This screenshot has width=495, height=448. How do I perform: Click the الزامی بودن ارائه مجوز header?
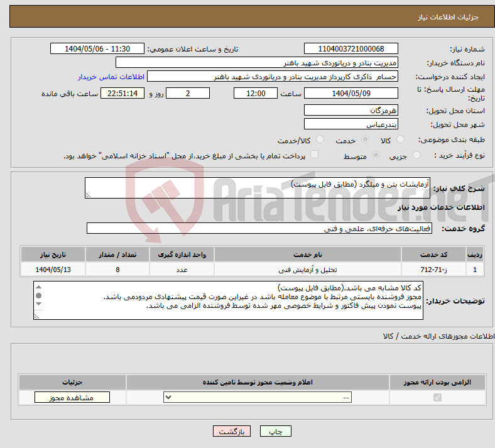pos(437,382)
